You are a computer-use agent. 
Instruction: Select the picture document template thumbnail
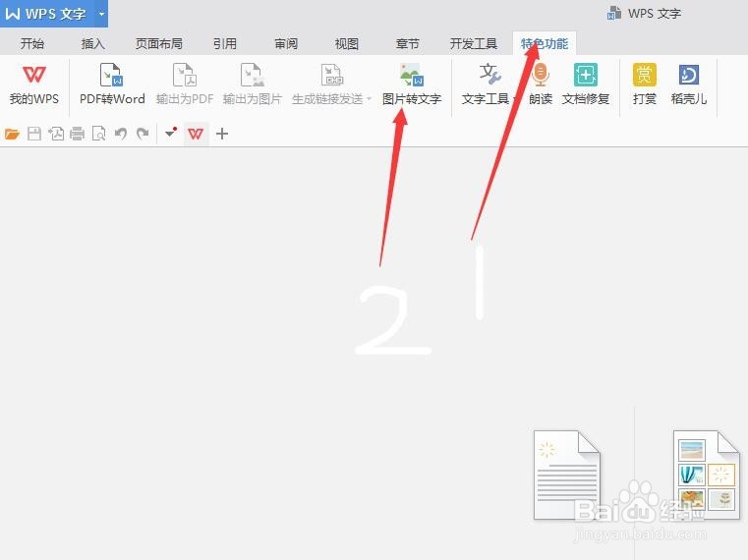[707, 475]
